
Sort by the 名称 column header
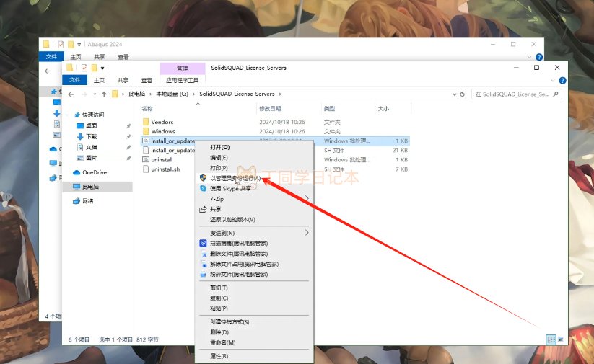click(x=147, y=109)
